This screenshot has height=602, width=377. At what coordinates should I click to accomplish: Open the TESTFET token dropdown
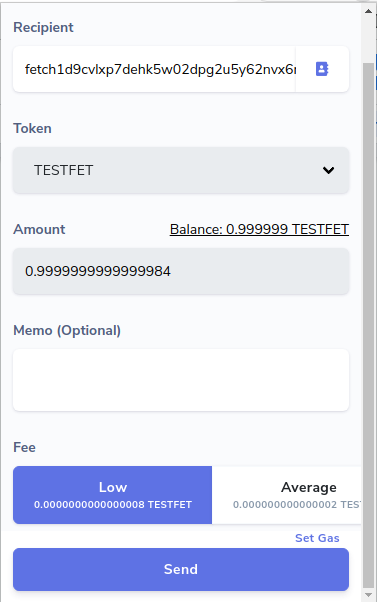tap(181, 170)
